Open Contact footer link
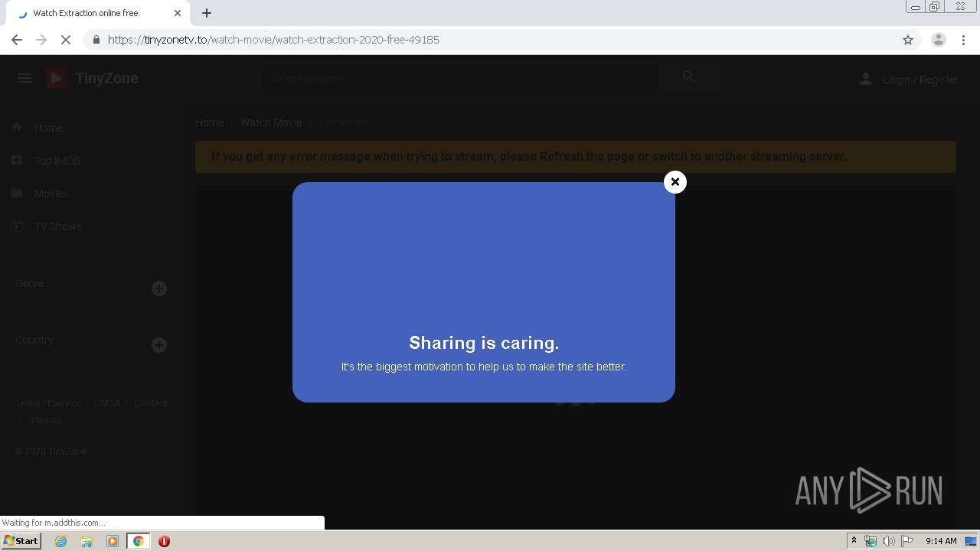 pyautogui.click(x=150, y=403)
